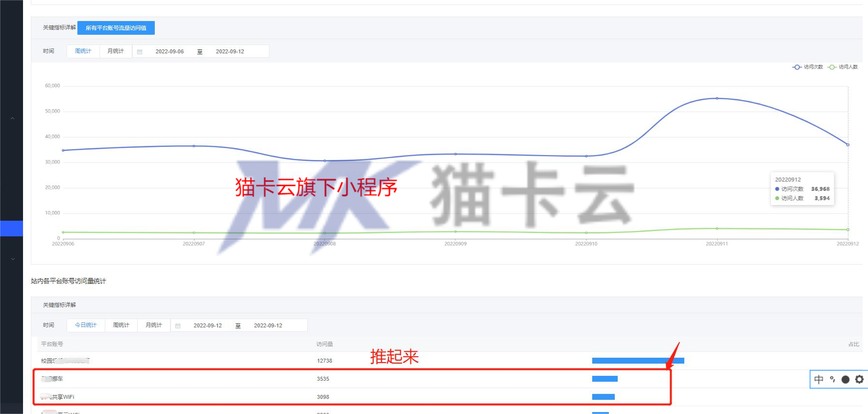Click start date field 2022-09-06
868x414 pixels.
click(x=169, y=51)
